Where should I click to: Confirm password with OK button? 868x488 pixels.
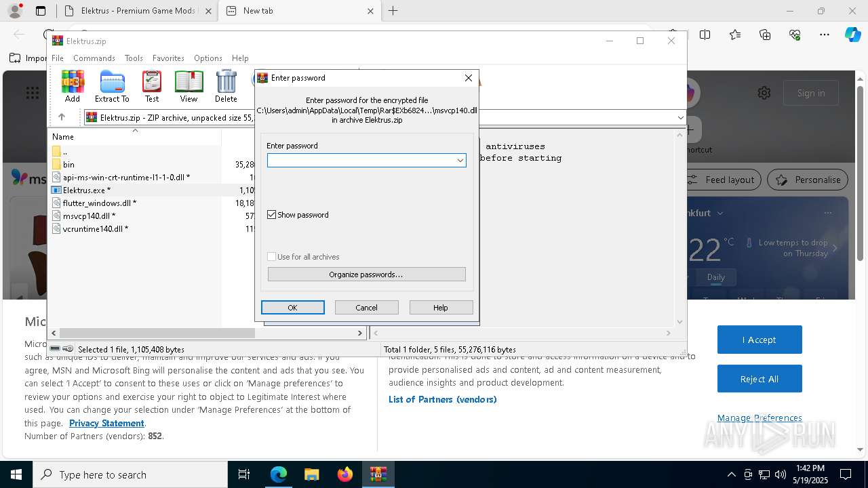click(293, 308)
